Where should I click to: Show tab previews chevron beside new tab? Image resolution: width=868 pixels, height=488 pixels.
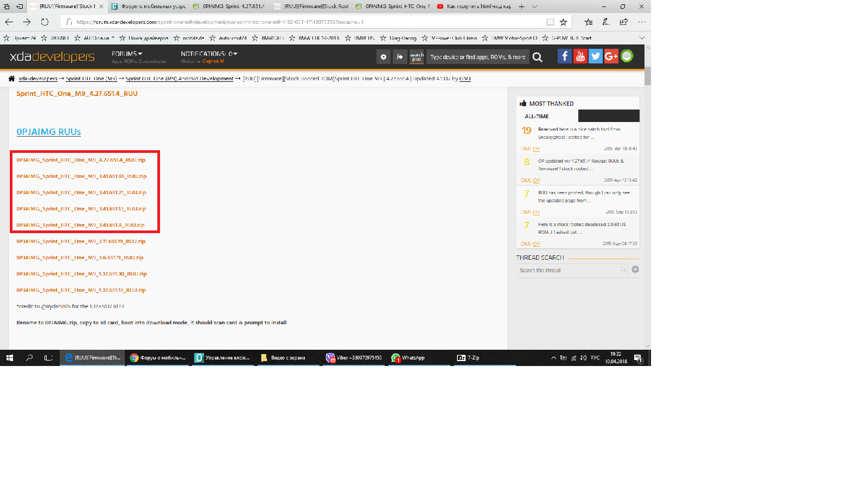click(534, 7)
